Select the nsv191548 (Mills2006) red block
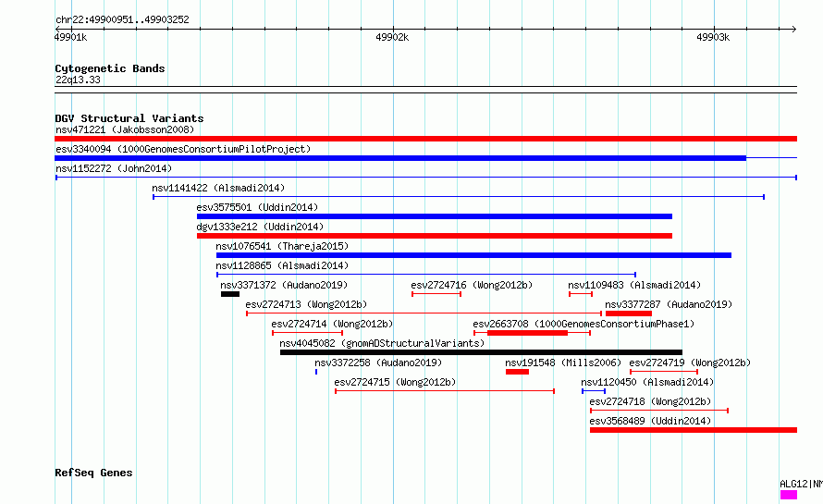The width and height of the screenshot is (823, 504). click(517, 372)
